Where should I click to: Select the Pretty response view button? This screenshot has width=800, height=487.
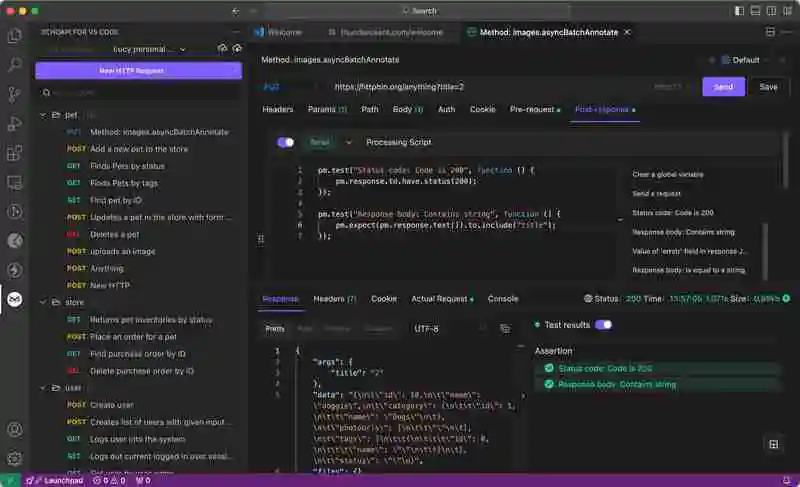point(274,329)
